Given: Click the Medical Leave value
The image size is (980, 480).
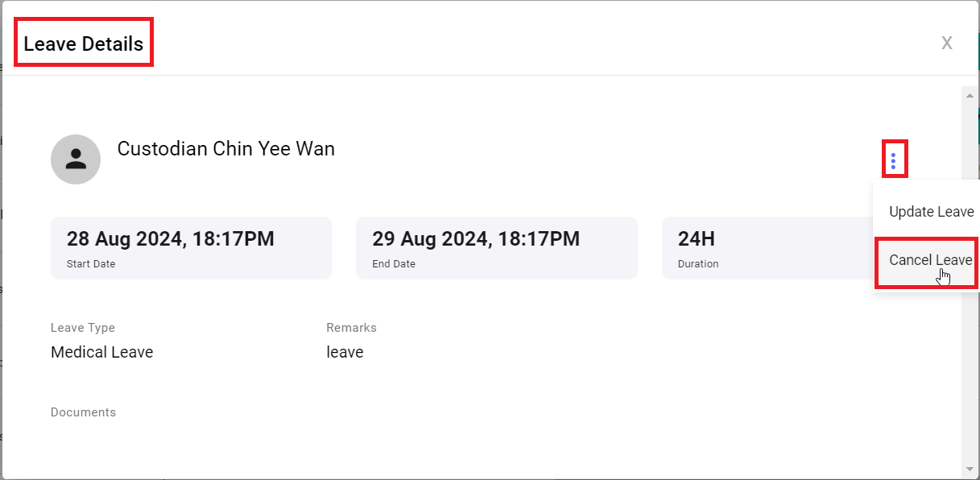Looking at the screenshot, I should [102, 352].
